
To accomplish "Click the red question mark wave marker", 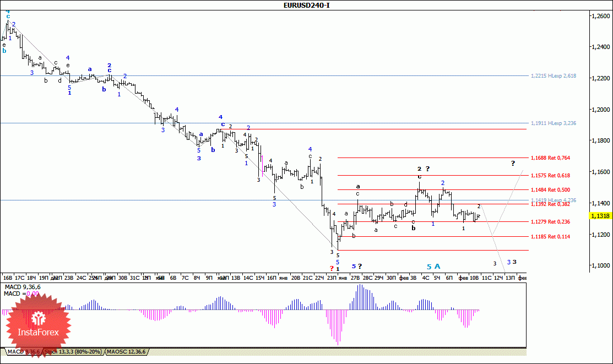I will [x=332, y=268].
